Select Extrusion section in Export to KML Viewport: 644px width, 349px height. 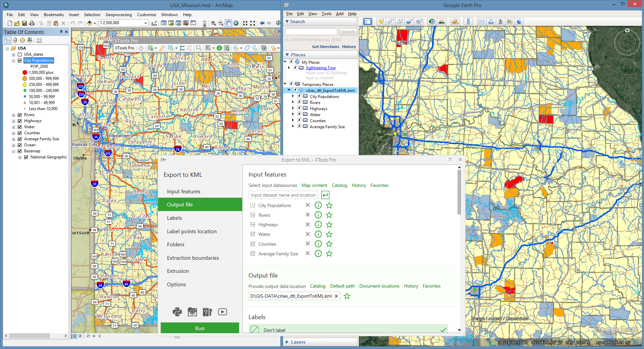[x=200, y=271]
